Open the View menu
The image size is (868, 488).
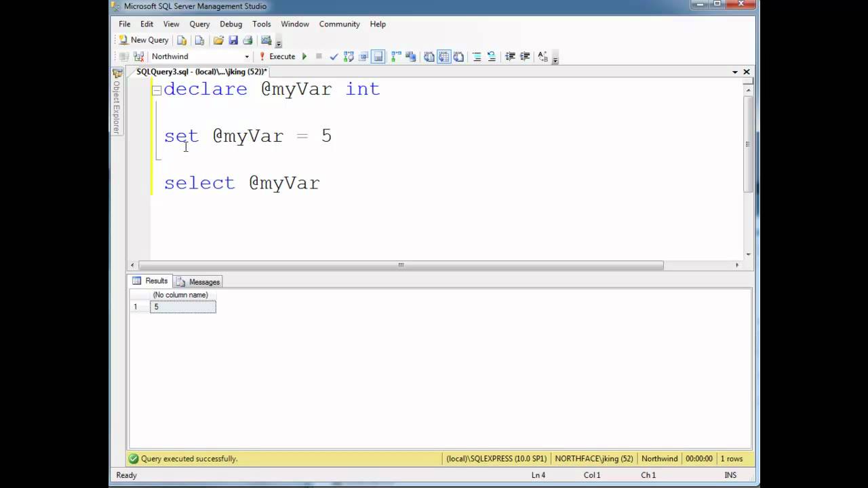(171, 24)
